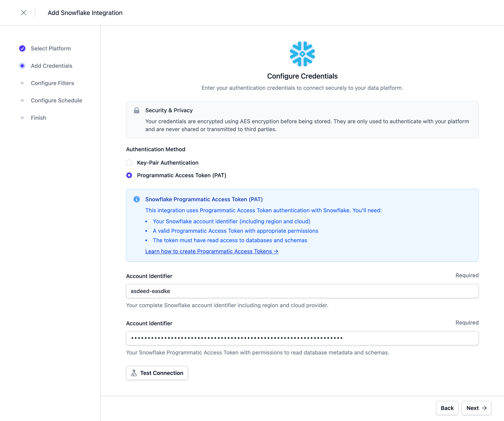Screen dimensions: 504x421
Task: Select Key-Pair Authentication radio button
Action: tap(129, 163)
